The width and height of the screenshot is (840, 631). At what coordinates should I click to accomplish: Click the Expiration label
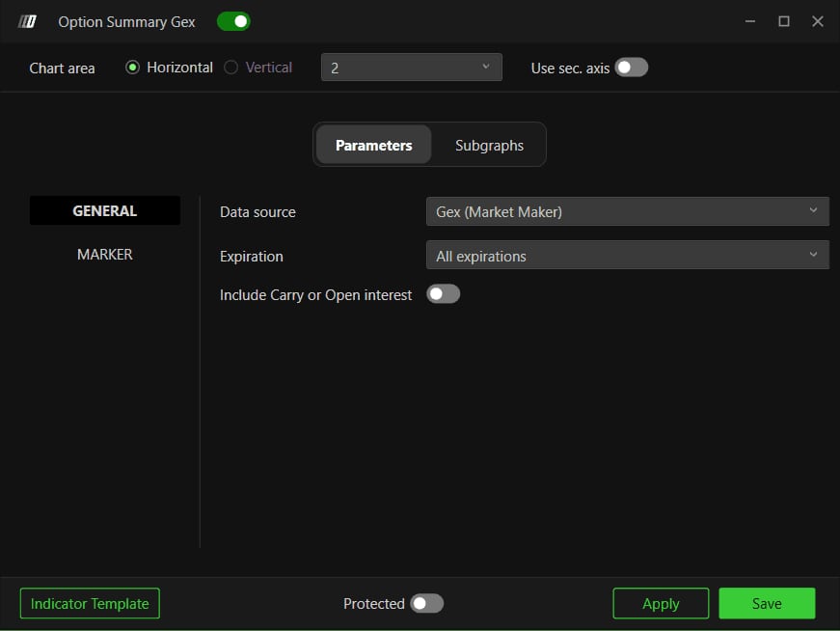pos(252,257)
